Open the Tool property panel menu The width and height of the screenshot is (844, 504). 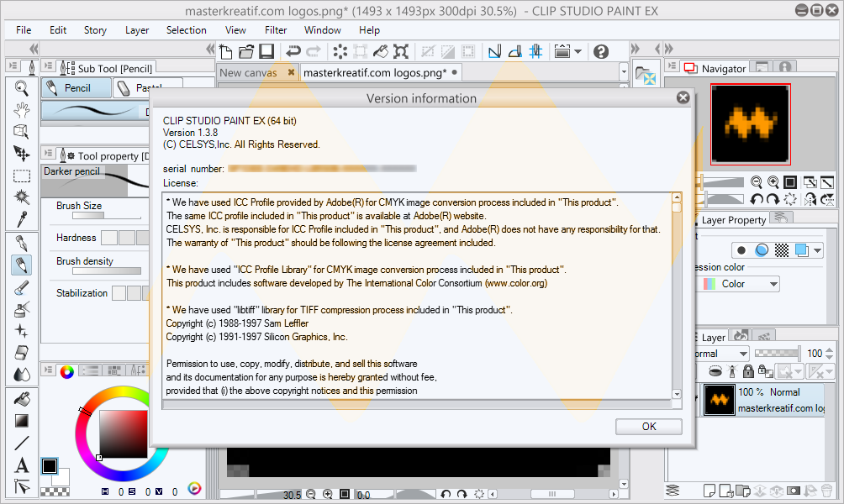click(x=49, y=154)
